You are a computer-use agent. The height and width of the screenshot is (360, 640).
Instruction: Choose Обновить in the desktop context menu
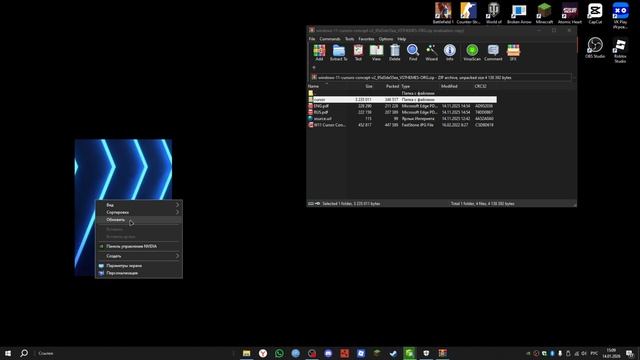pyautogui.click(x=139, y=220)
